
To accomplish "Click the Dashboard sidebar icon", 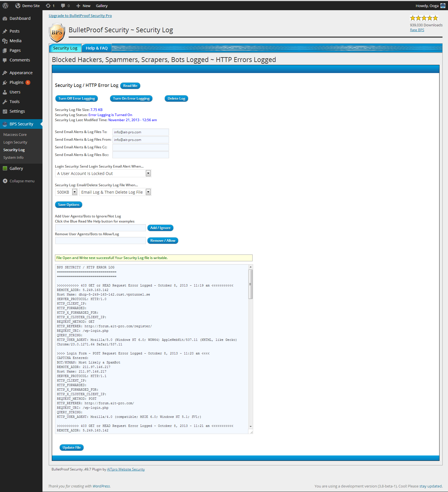I will coord(5,18).
